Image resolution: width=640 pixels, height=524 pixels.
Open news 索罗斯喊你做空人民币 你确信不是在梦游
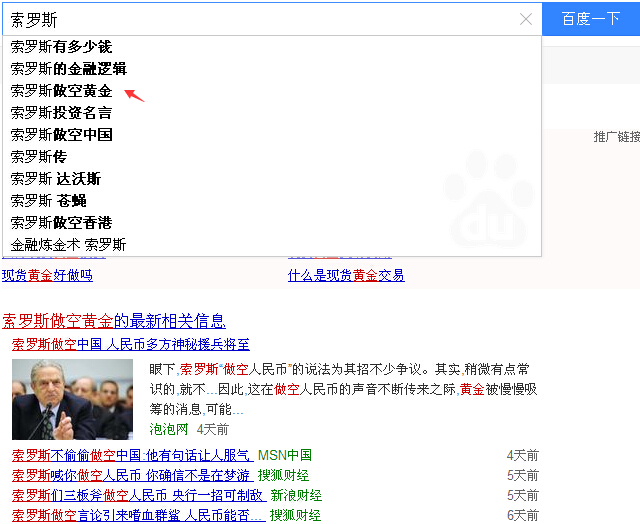(x=131, y=475)
